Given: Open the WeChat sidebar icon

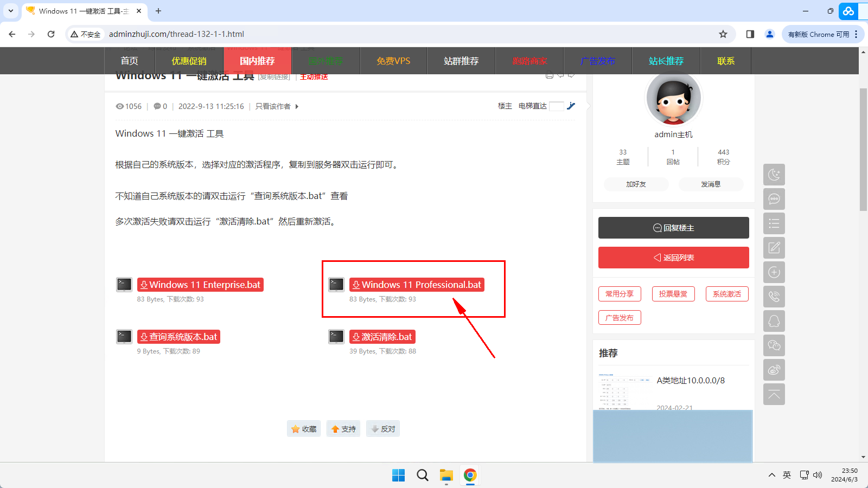Looking at the screenshot, I should coord(774,345).
